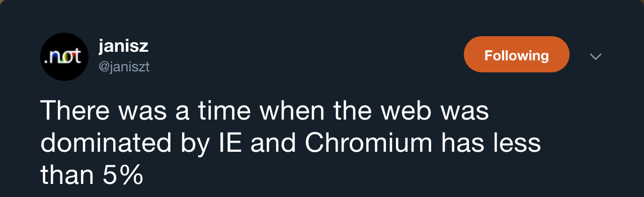The image size is (644, 197).
Task: Click the circular black avatar icon
Action: click(x=64, y=57)
